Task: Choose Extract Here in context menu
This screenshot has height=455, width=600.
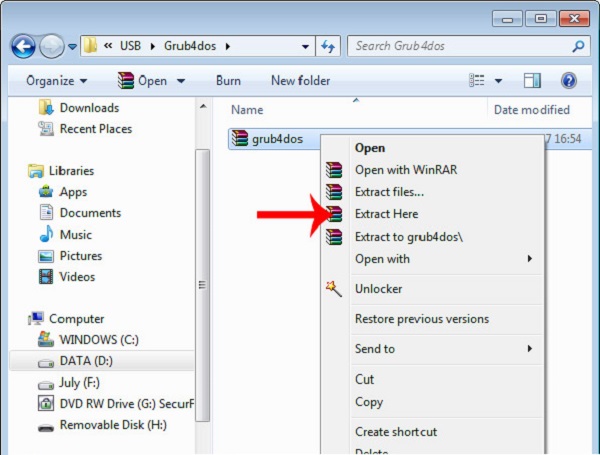Action: pos(386,214)
